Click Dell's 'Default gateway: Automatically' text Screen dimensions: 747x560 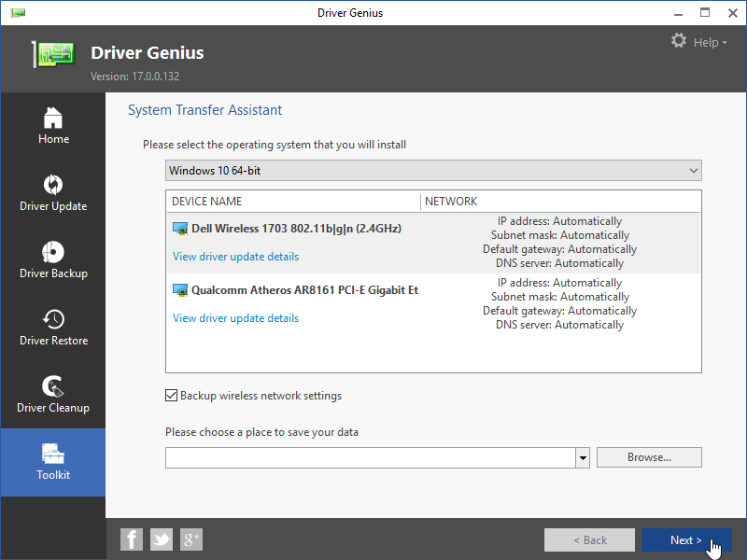point(559,249)
